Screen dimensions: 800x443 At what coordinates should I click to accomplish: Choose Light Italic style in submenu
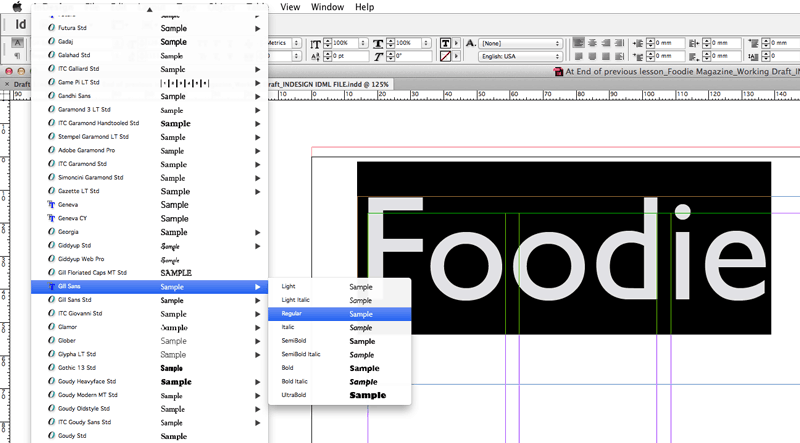coord(339,300)
